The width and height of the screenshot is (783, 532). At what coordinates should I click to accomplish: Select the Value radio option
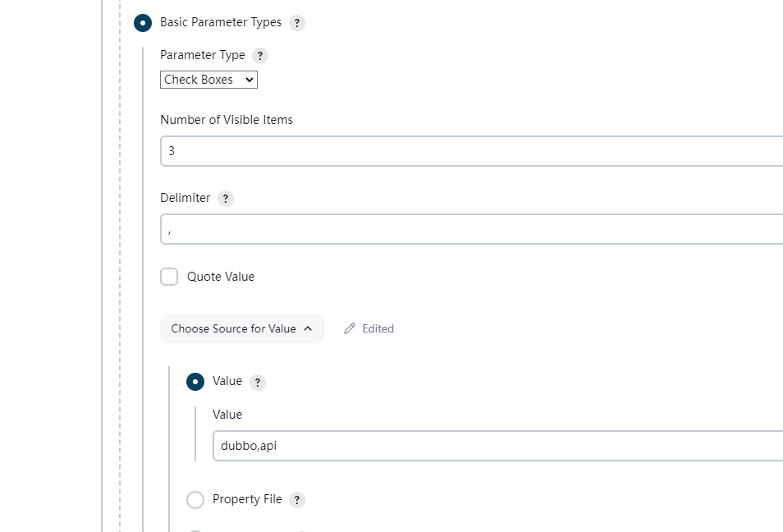(195, 382)
